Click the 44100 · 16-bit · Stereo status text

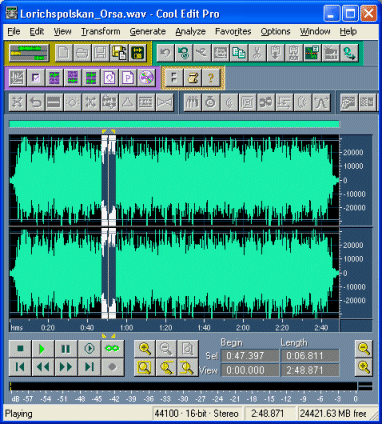196,414
